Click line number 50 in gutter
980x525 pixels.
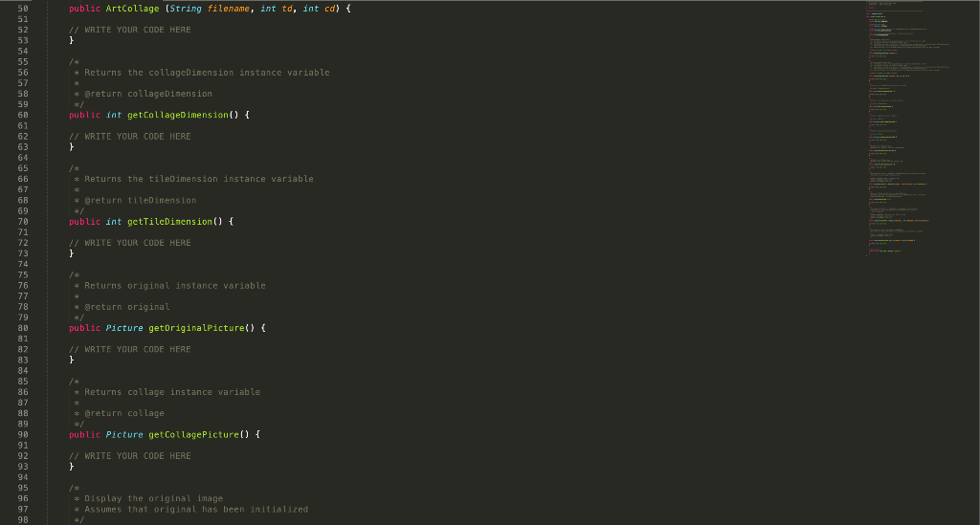coord(23,9)
